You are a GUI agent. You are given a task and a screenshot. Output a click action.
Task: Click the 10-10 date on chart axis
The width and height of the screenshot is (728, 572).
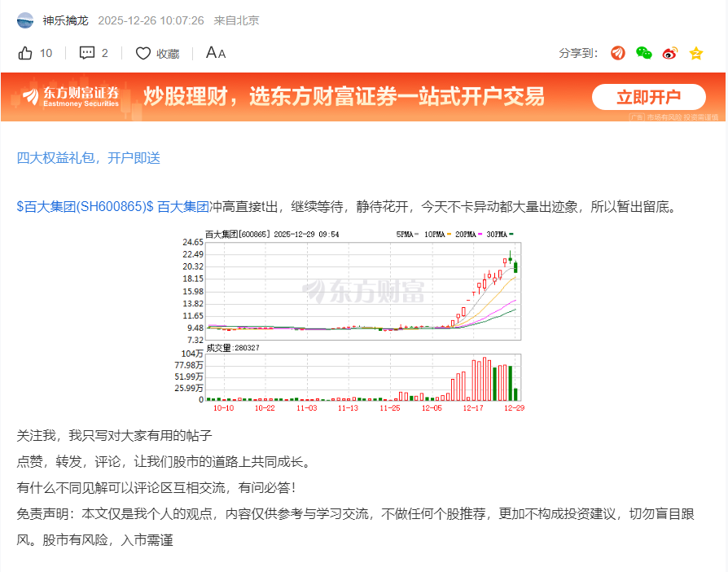[x=223, y=408]
